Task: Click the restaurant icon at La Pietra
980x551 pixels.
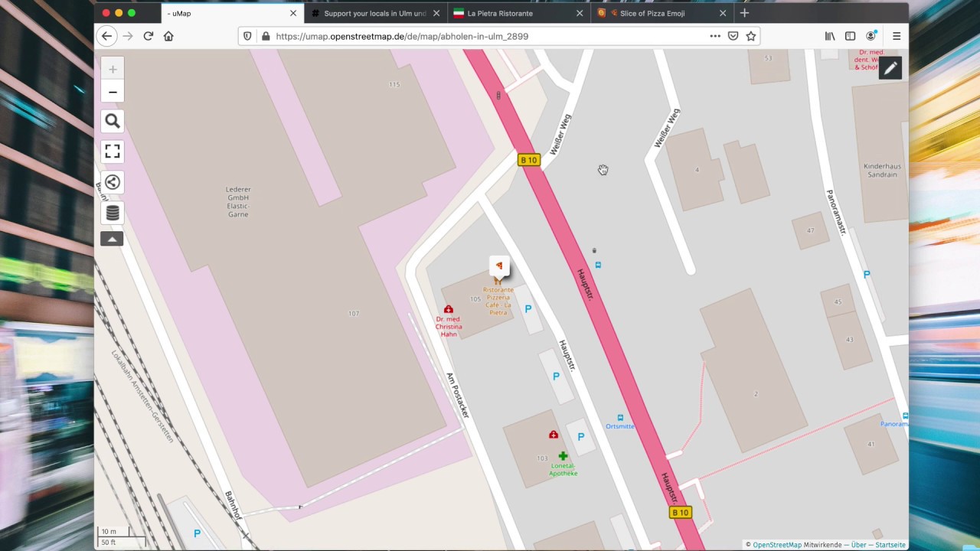Action: 498,281
